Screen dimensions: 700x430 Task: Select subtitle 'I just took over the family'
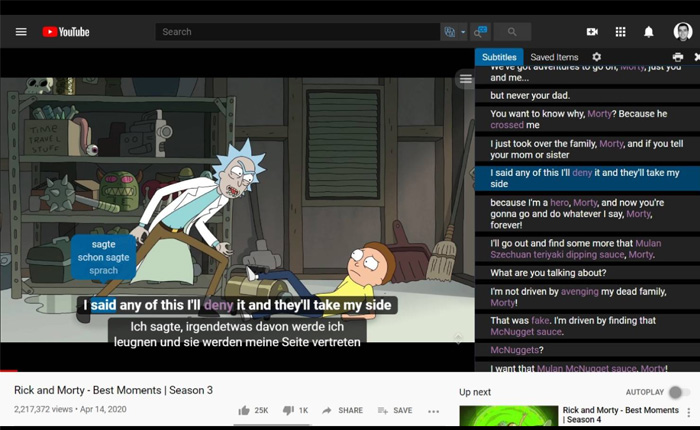coord(587,149)
